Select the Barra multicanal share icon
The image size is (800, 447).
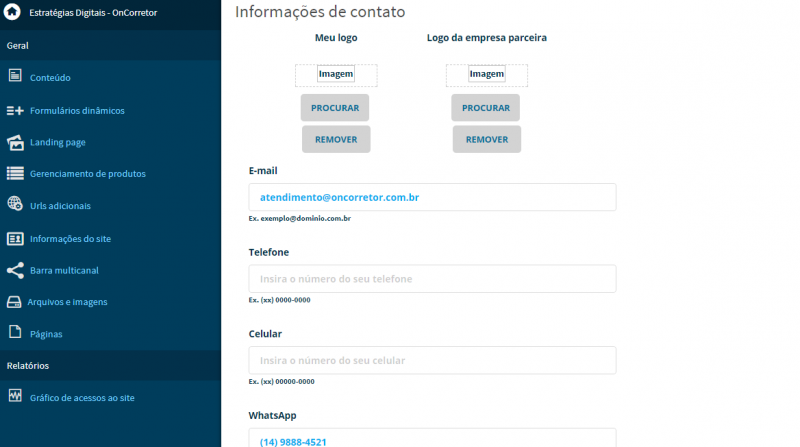15,270
